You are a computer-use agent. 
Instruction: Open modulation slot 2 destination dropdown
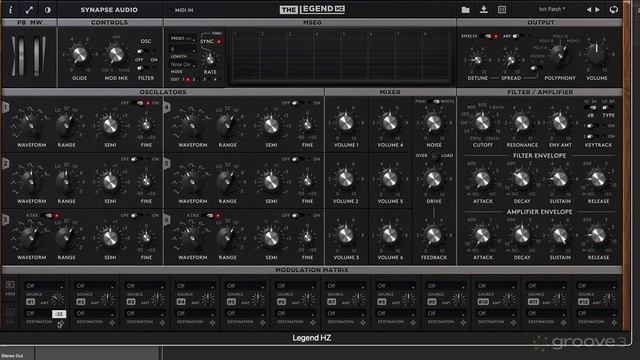coord(95,313)
